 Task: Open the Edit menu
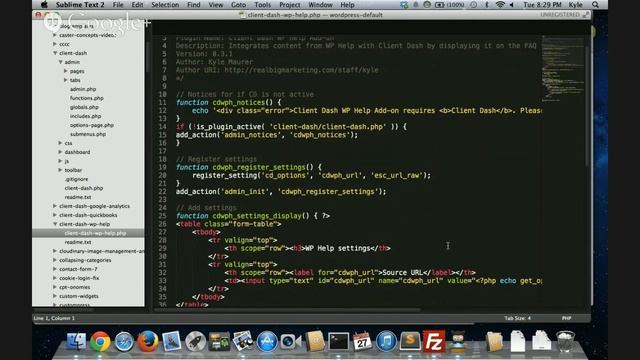pos(137,5)
